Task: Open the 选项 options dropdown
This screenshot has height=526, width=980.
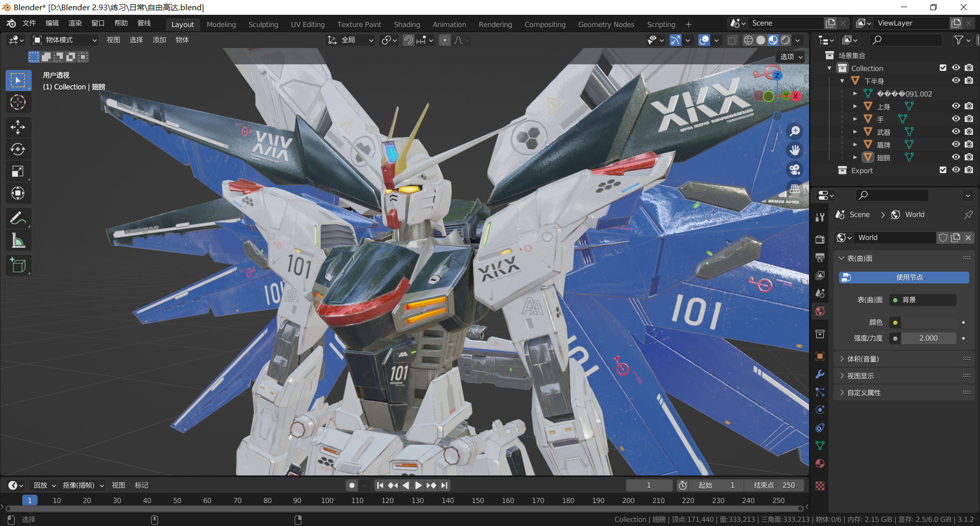Action: point(791,57)
